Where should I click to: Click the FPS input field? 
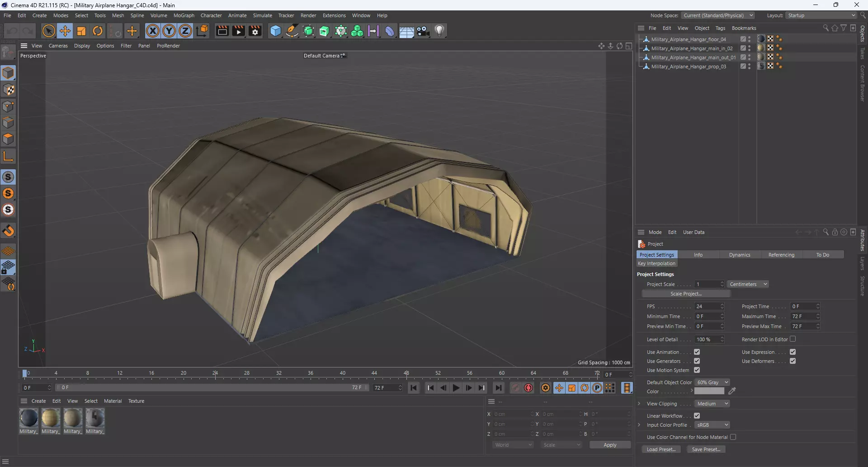point(709,306)
